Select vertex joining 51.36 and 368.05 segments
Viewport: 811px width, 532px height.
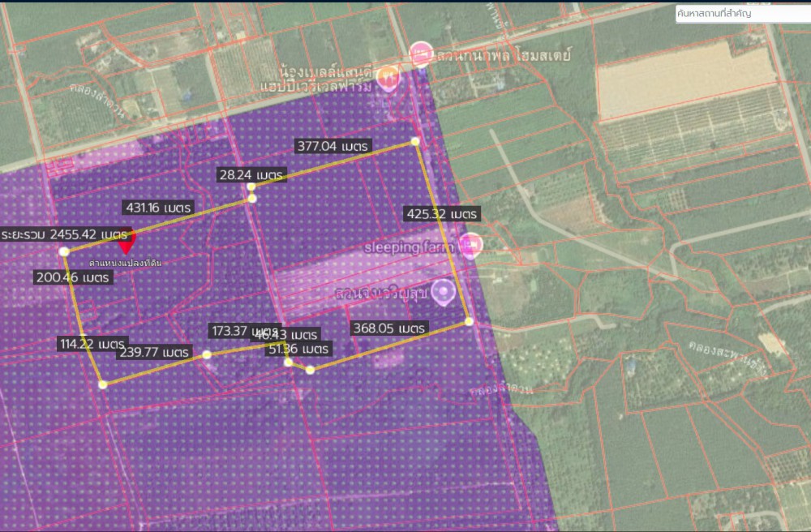[x=310, y=370]
